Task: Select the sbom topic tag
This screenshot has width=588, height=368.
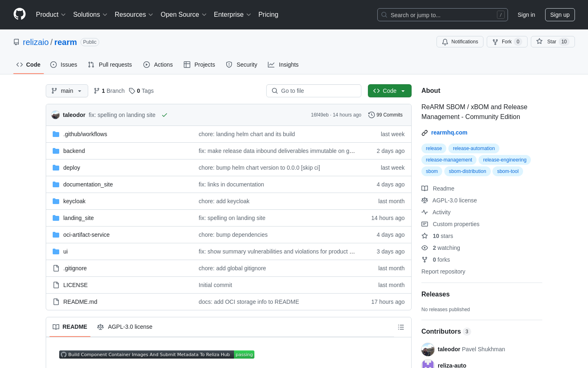Action: [x=432, y=171]
